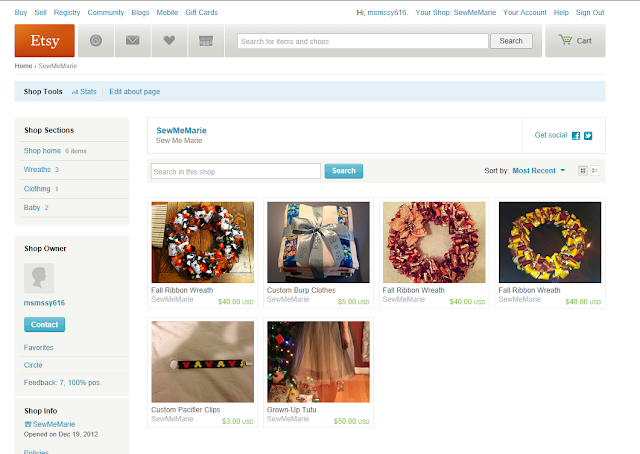The width and height of the screenshot is (640, 454).
Task: Open the Cart
Action: coord(575,40)
